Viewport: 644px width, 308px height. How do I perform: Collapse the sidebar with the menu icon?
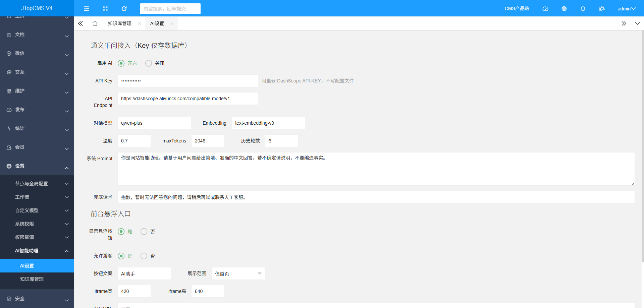(x=87, y=9)
